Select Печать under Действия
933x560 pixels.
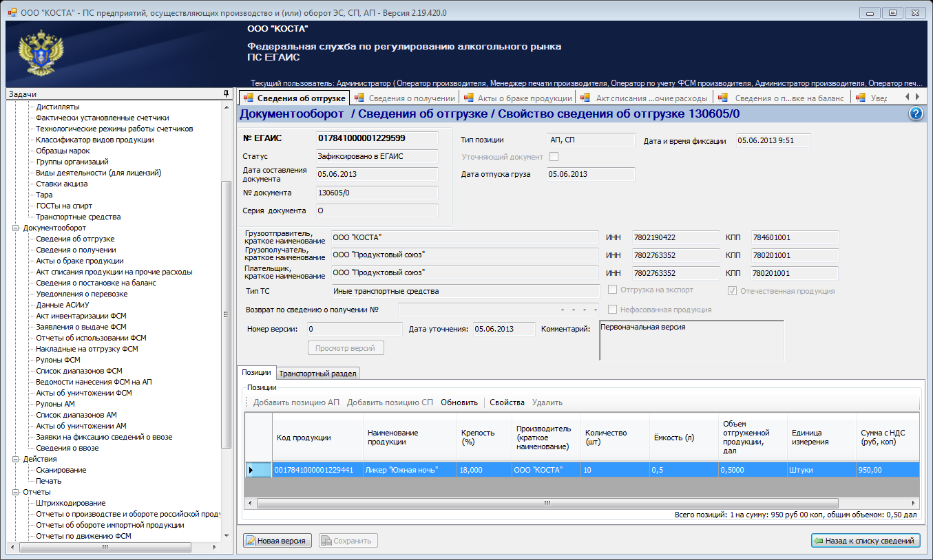(x=49, y=481)
